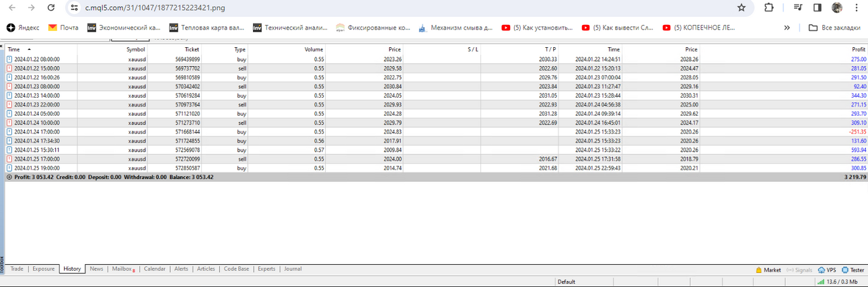
Task: Open the Chrome three-dot menu
Action: tap(857, 7)
